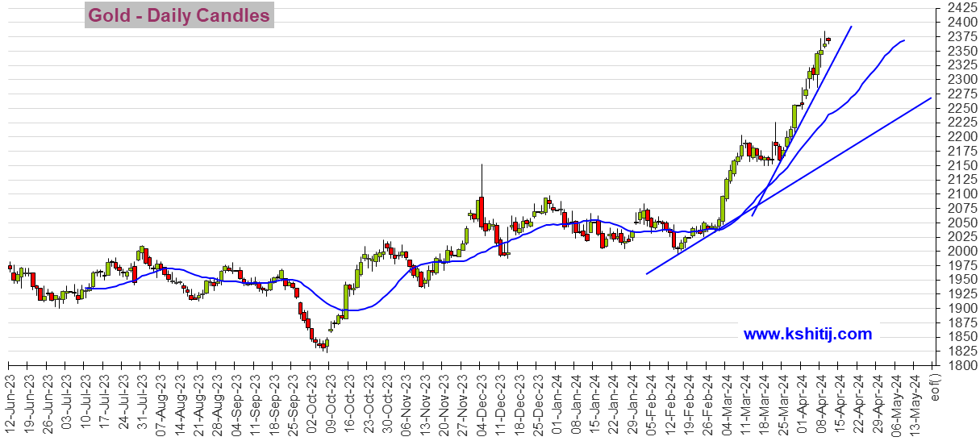Select the 12-Jun-23 date label

coord(10,396)
